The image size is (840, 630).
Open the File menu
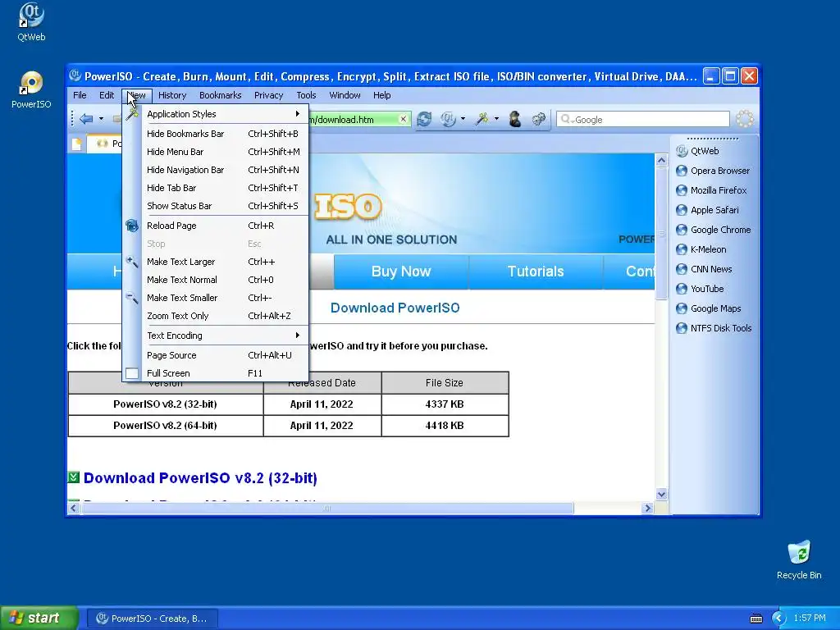(x=80, y=95)
